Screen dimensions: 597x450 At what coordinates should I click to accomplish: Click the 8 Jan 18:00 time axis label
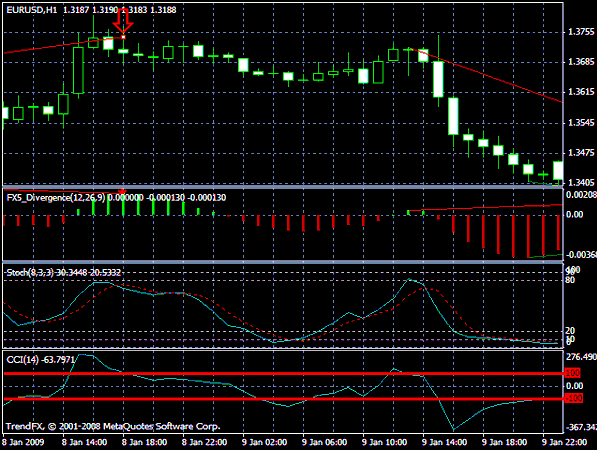click(144, 442)
